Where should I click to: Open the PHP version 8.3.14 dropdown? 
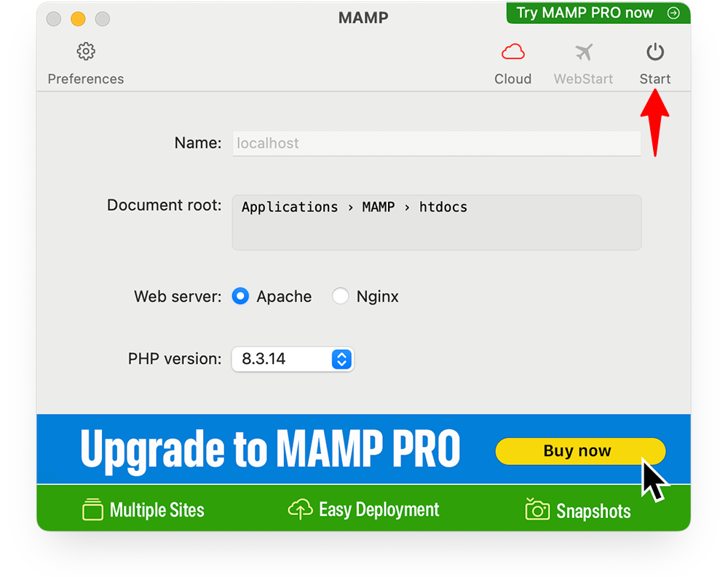coord(293,359)
